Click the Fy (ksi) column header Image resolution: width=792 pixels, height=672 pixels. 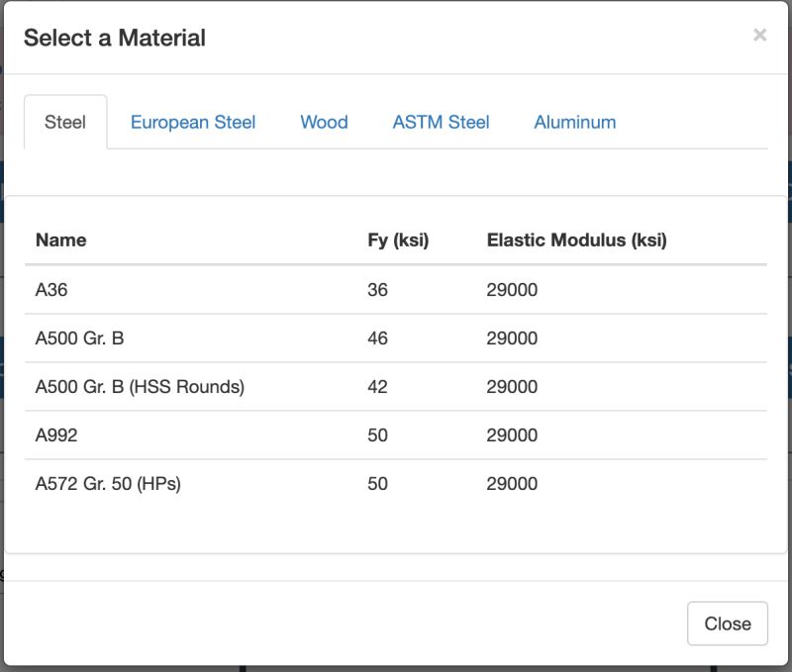(x=397, y=240)
